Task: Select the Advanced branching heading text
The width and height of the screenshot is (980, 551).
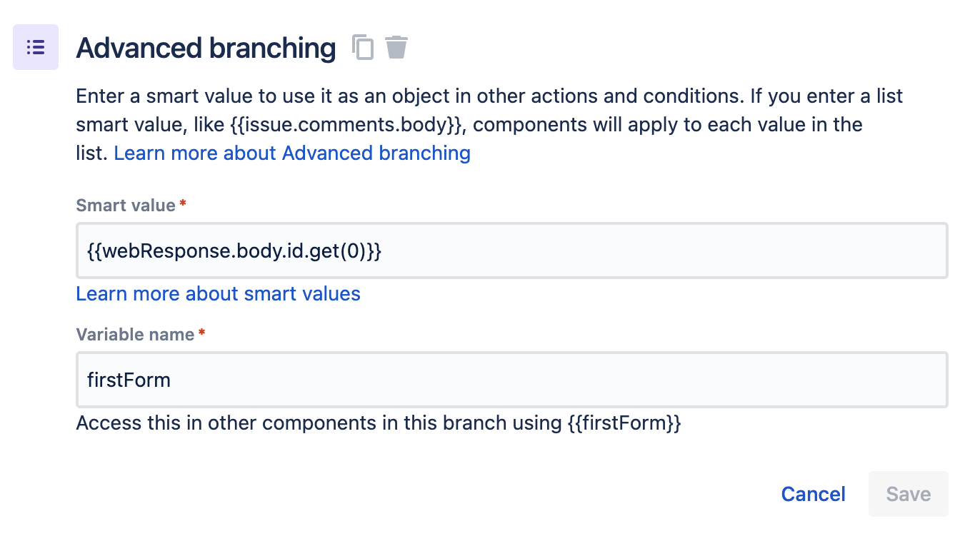Action: (206, 48)
